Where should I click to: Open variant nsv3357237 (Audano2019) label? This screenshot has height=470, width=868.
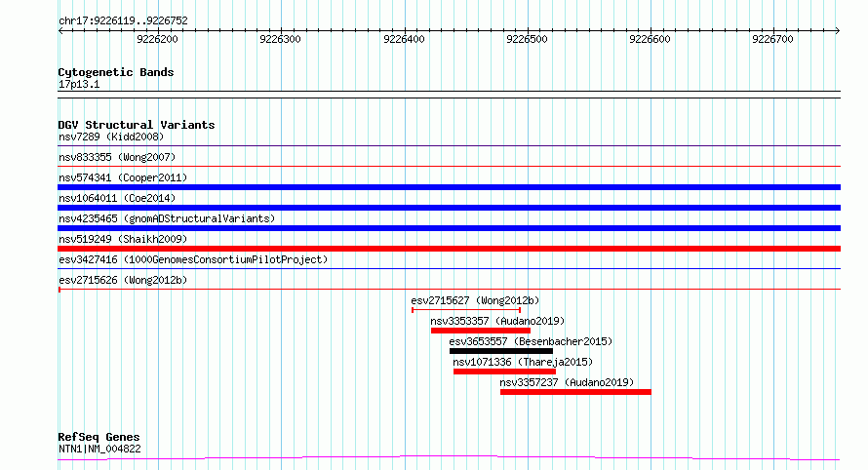pos(567,382)
